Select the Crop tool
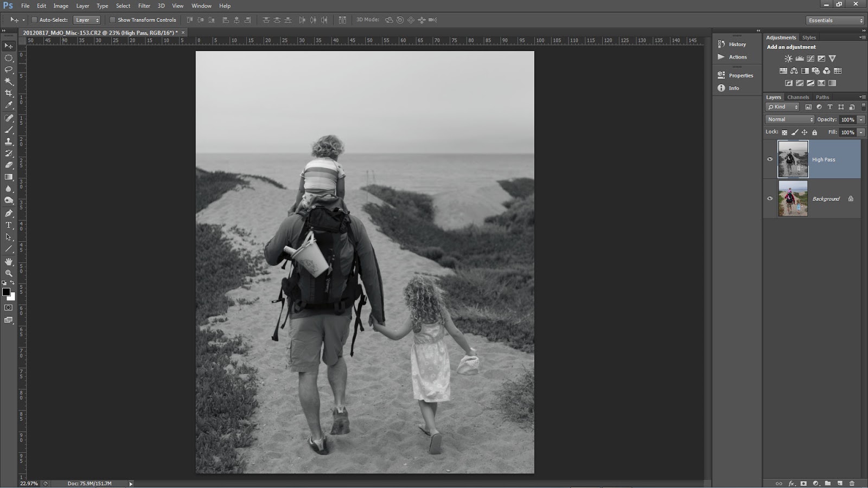Viewport: 868px width, 488px height. pyautogui.click(x=9, y=93)
